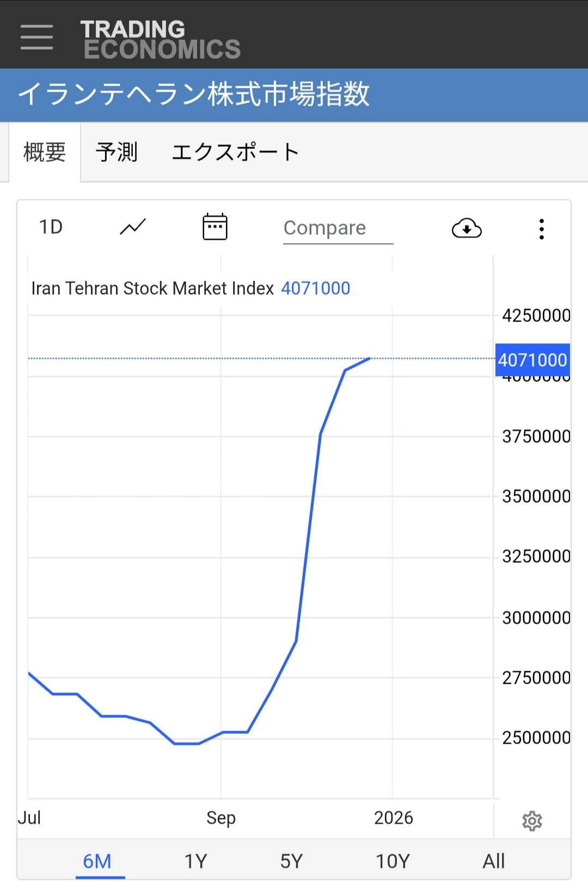The image size is (588, 895).
Task: Click the イランテヘラン株式市場指数 page title
Action: [194, 94]
